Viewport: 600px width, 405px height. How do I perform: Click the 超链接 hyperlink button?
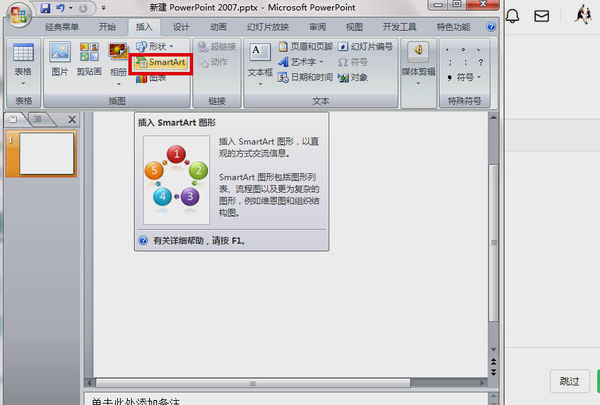point(217,47)
